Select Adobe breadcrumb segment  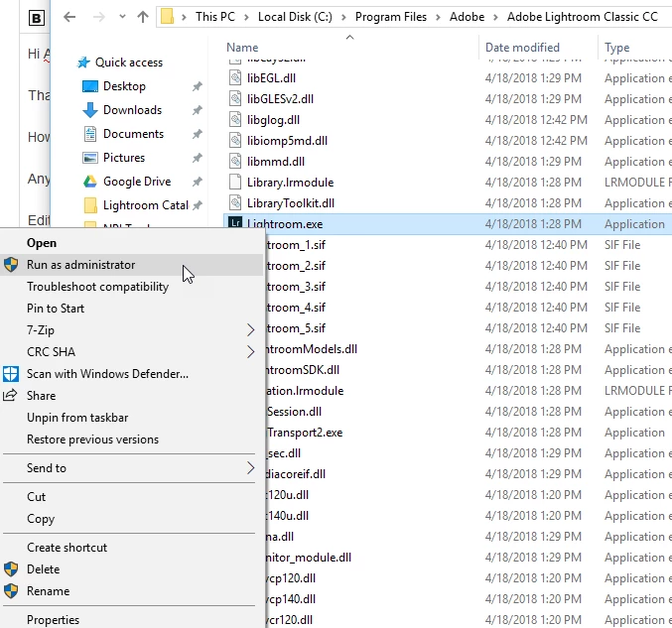(468, 17)
